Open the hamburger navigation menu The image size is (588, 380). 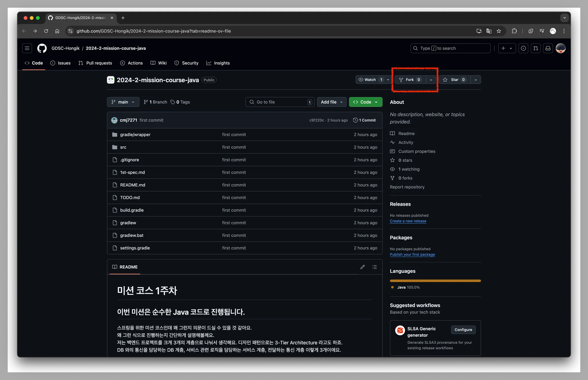tap(27, 48)
